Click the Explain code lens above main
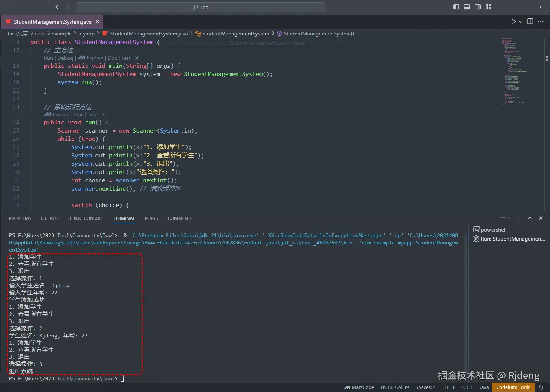The width and height of the screenshot is (550, 392). [91, 58]
